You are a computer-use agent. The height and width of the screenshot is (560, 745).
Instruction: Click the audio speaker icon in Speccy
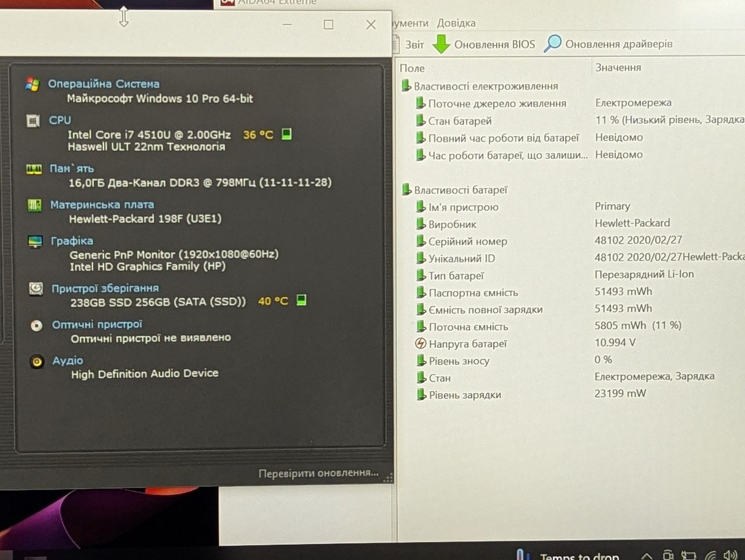37,362
